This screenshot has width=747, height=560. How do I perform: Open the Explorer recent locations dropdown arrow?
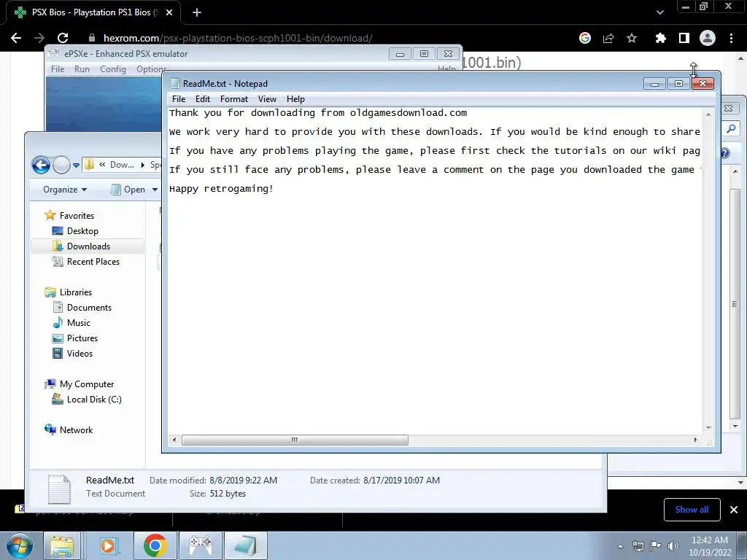click(76, 166)
